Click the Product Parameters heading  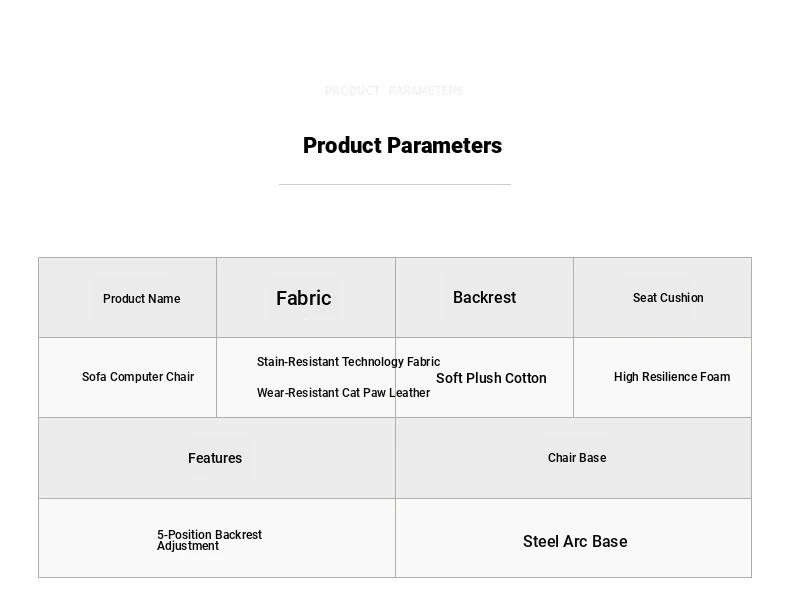pyautogui.click(x=402, y=146)
